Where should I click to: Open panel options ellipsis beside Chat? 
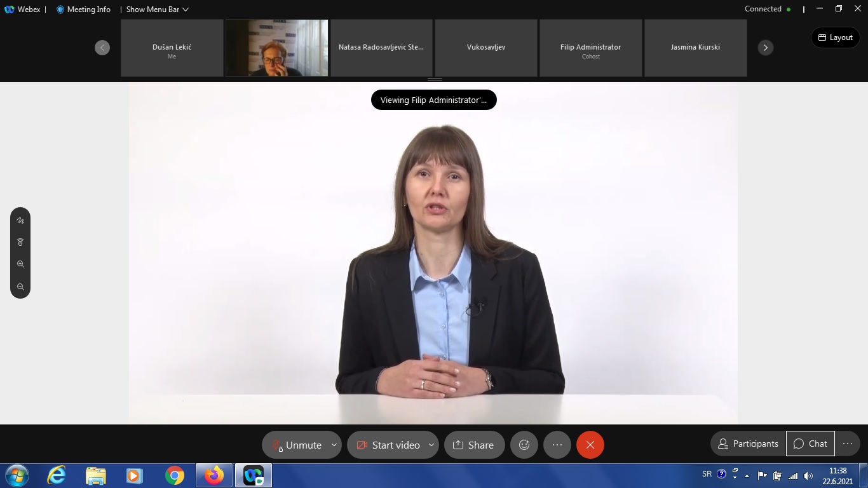pos(848,444)
